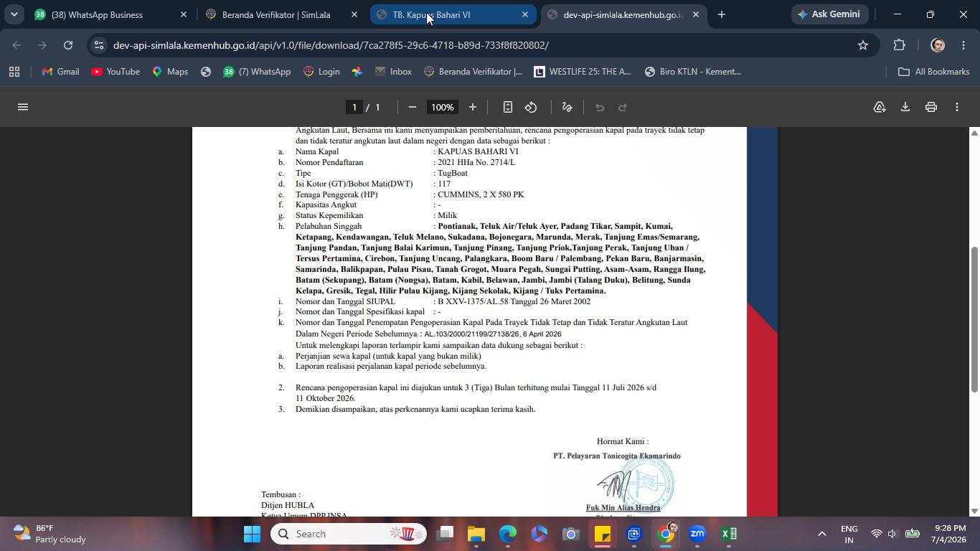Switch the ENG IN input language
This screenshot has height=551, width=980.
[849, 534]
